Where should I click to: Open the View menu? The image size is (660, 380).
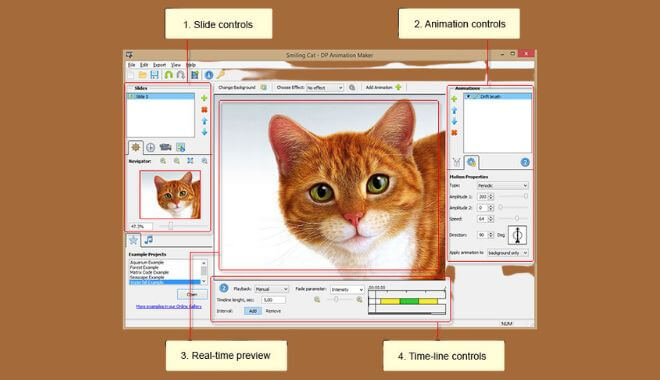(176, 65)
